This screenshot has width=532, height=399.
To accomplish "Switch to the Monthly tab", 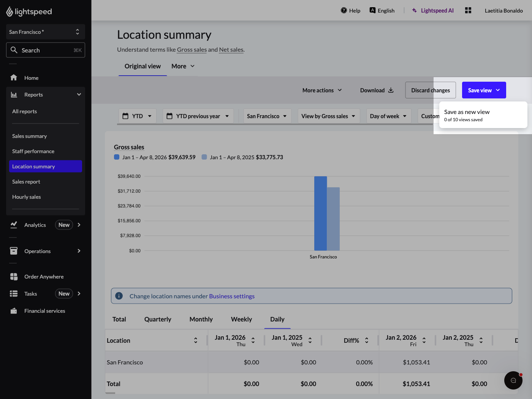I will pos(201,319).
